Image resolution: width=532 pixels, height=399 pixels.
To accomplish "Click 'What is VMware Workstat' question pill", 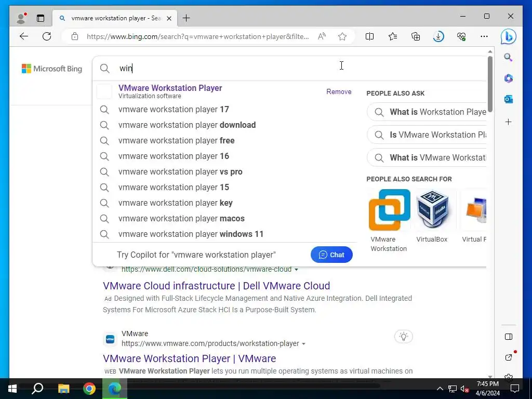I will click(427, 157).
